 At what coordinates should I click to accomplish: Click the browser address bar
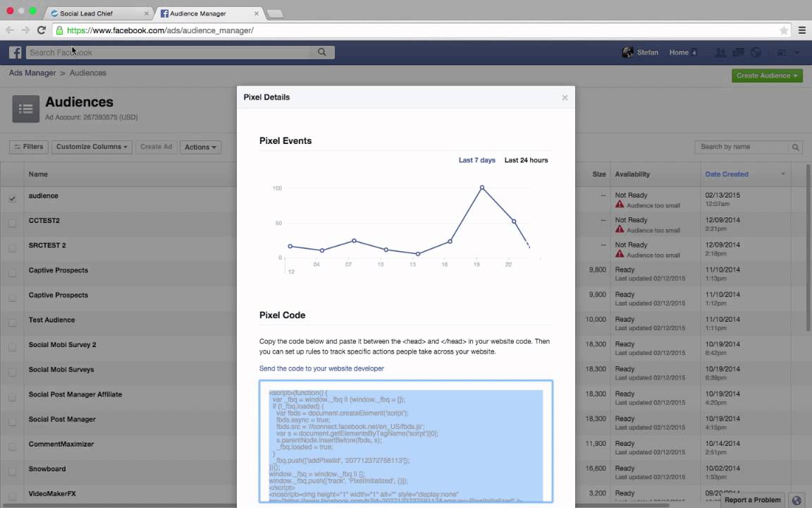pyautogui.click(x=415, y=30)
